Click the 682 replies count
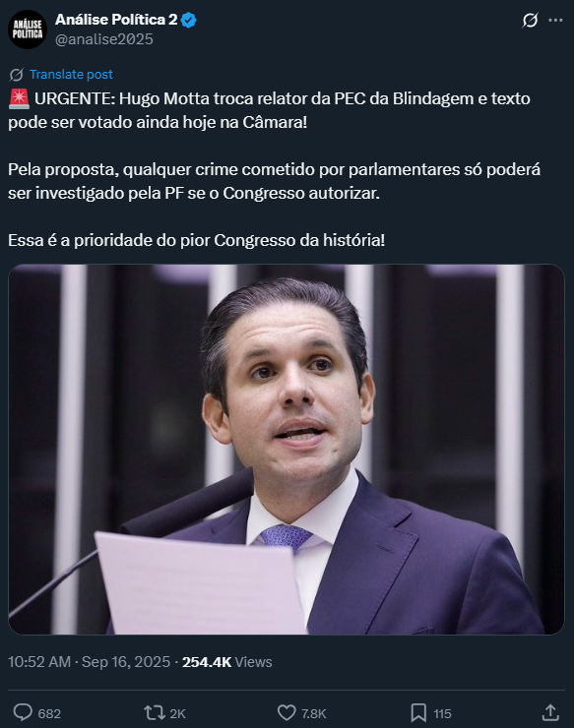The width and height of the screenshot is (574, 728). (x=49, y=713)
